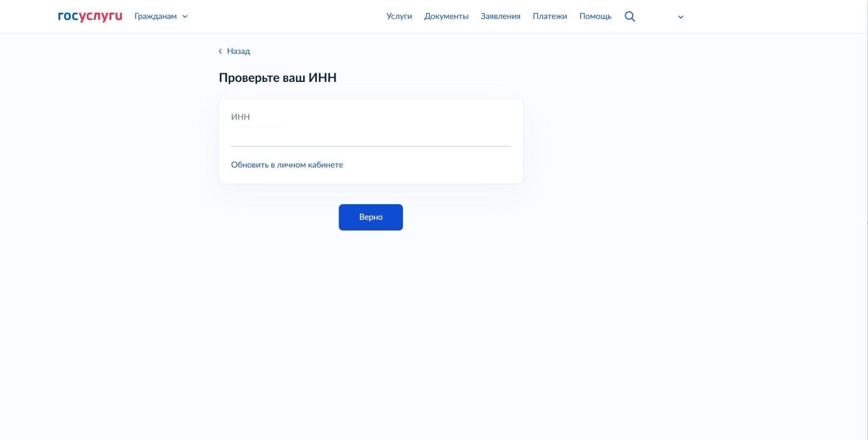Click the Проверьте ваш ИНН heading

278,78
